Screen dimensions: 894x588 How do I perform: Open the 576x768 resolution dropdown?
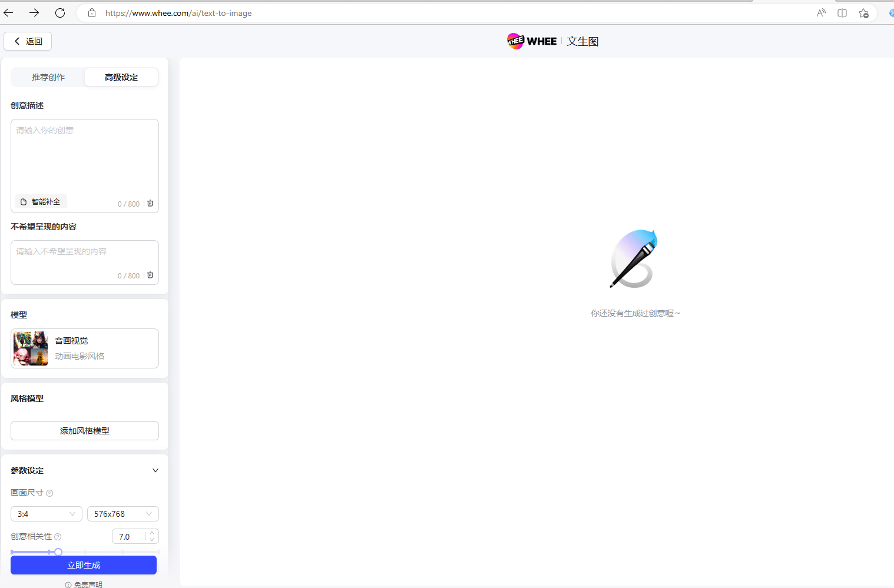click(x=123, y=514)
